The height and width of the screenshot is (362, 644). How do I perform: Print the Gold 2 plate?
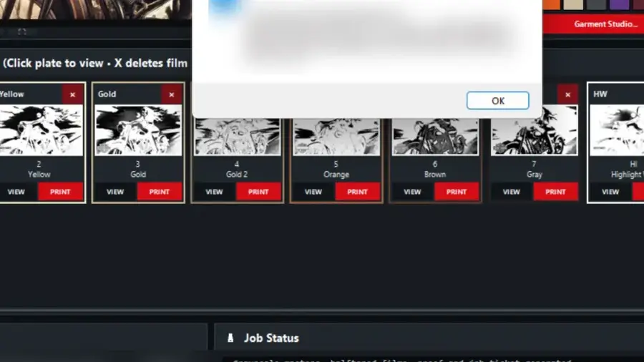click(258, 192)
